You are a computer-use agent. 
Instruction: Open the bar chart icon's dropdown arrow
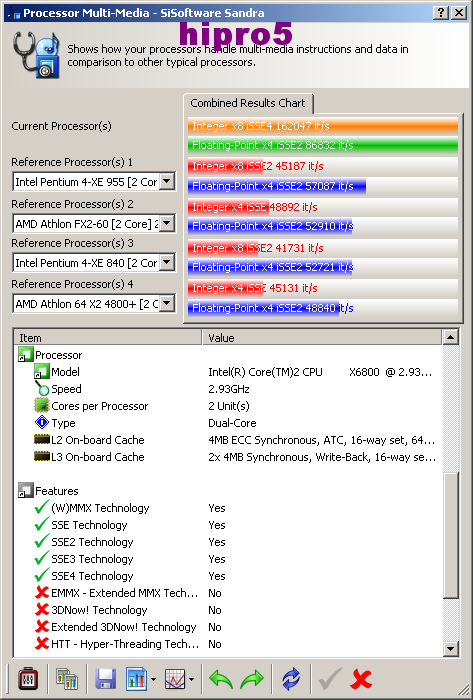pyautogui.click(x=153, y=680)
